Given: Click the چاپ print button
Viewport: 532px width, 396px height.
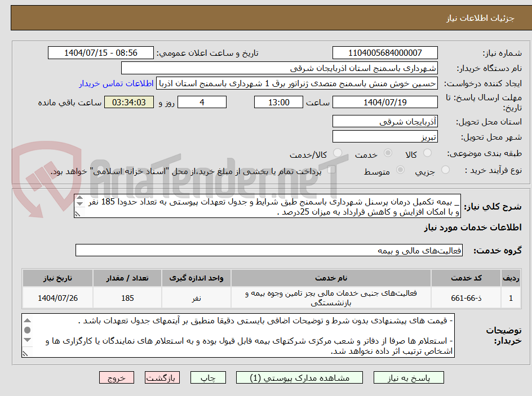Looking at the screenshot, I should coord(209,377).
